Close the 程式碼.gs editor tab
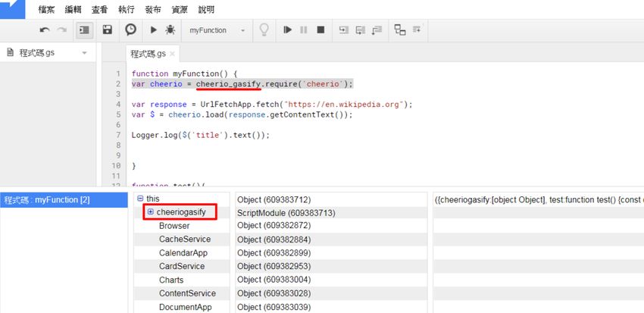 tap(172, 54)
